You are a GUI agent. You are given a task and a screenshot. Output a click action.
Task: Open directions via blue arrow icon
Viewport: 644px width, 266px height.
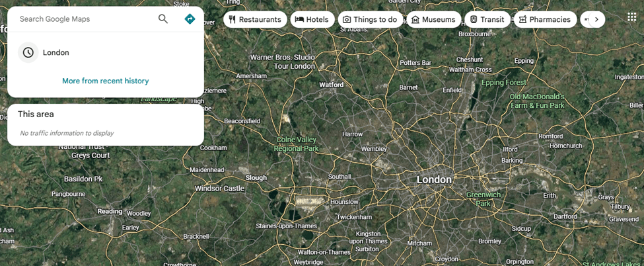point(190,19)
